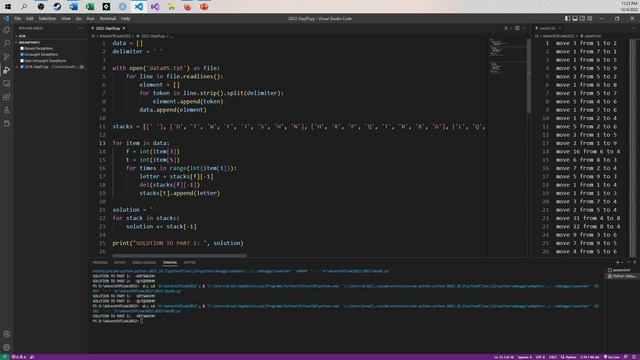Viewport: 640px width, 360px height.
Task: Select the Run and Debug view icon
Action: pos(7,70)
